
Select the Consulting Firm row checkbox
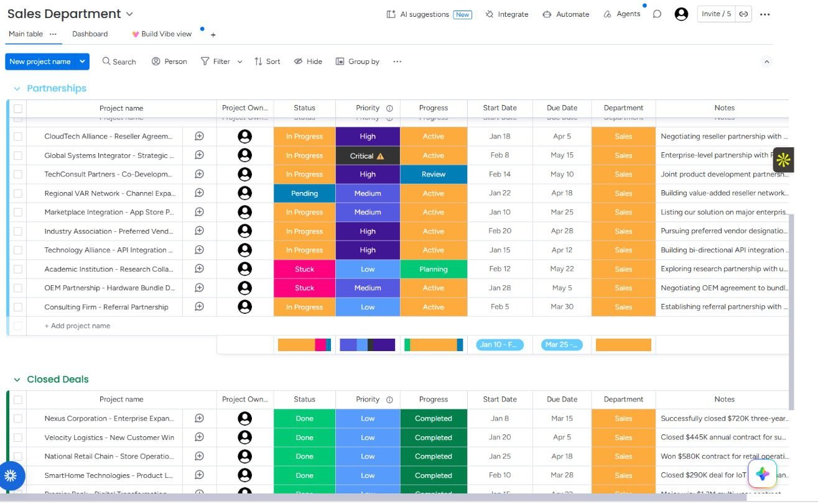click(18, 307)
